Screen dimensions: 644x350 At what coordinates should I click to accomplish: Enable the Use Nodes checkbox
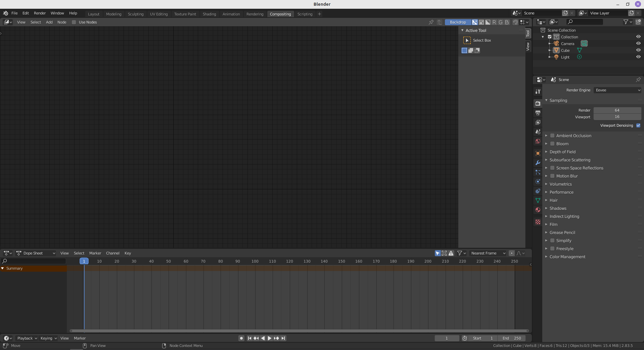74,22
